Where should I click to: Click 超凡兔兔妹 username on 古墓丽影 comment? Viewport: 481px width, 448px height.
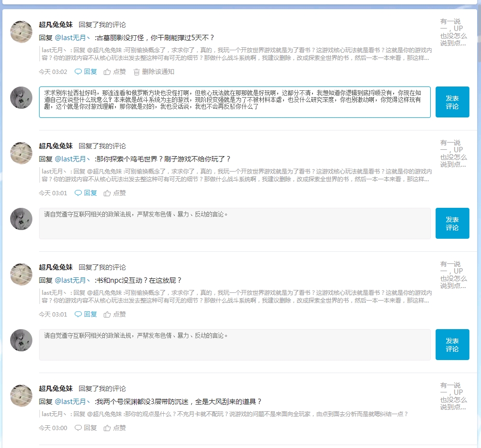(56, 25)
